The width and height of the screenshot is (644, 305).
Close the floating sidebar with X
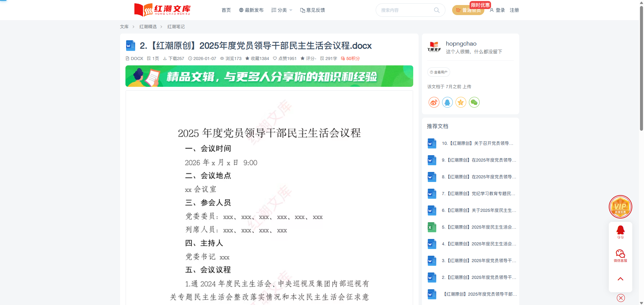tap(621, 298)
